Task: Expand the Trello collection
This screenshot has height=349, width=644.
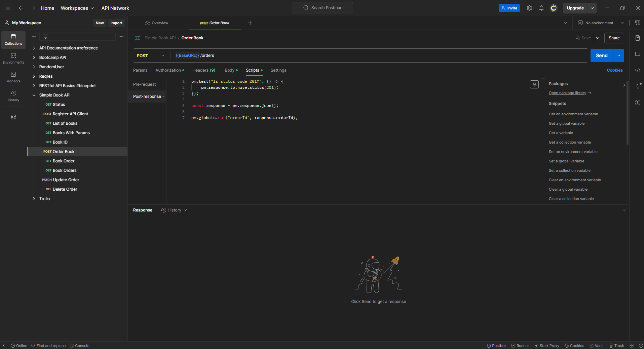Action: pos(34,199)
